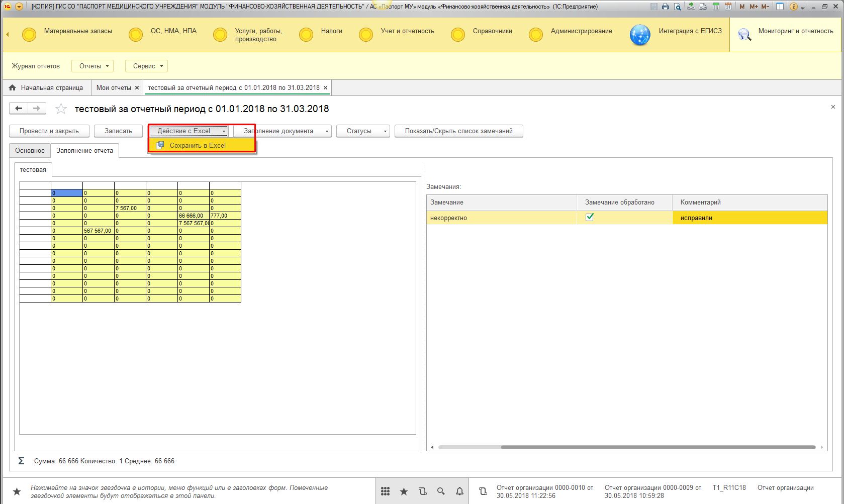This screenshot has height=504, width=844.
Task: Open notifications bell icon in bottom panel
Action: click(459, 491)
